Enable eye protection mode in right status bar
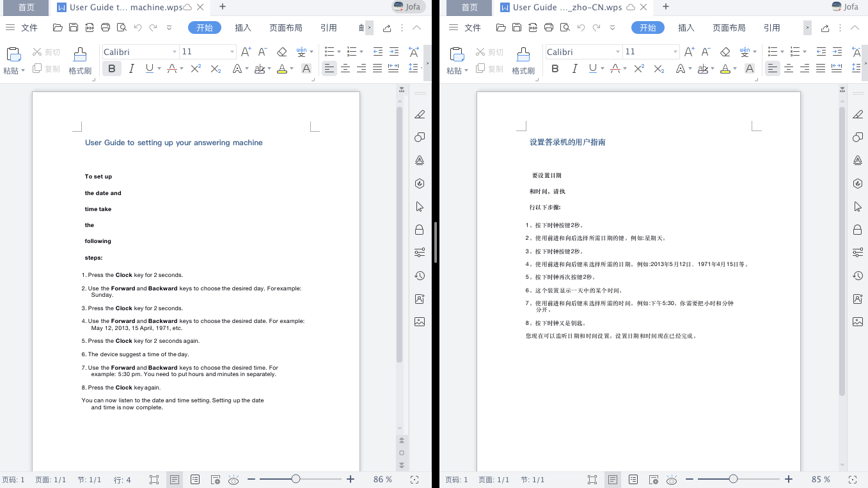The height and width of the screenshot is (488, 868). click(x=672, y=479)
